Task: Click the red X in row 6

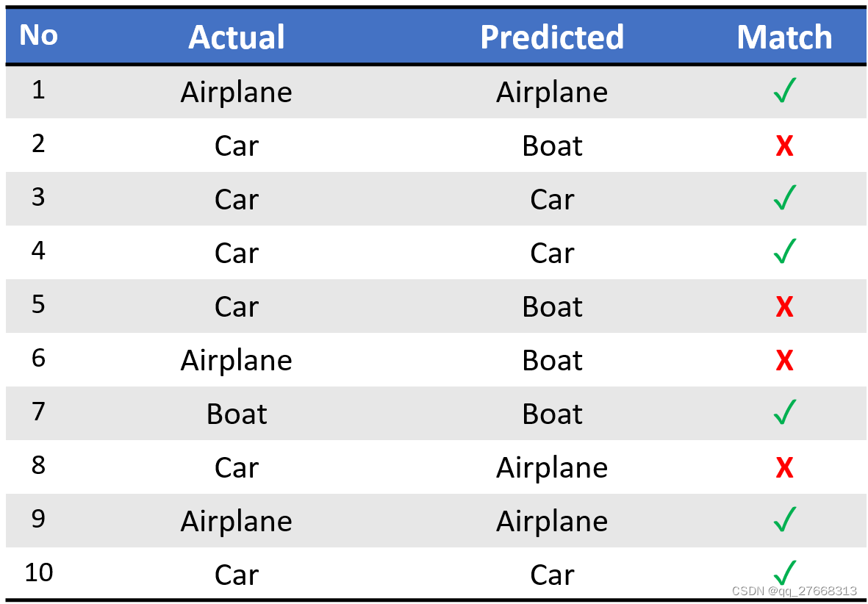Action: (x=784, y=361)
